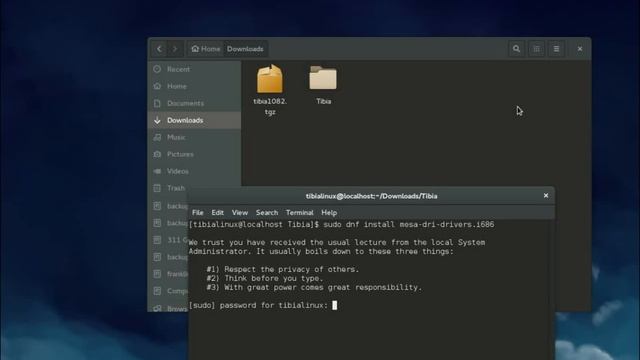Select the Downloads path button
The image size is (640, 360).
click(x=245, y=49)
